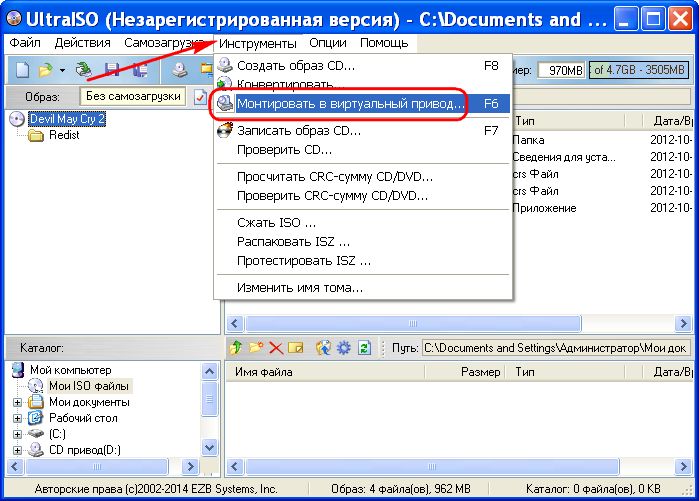Select Мои ISO файлы in catalog tree
699x501 pixels.
click(x=89, y=386)
